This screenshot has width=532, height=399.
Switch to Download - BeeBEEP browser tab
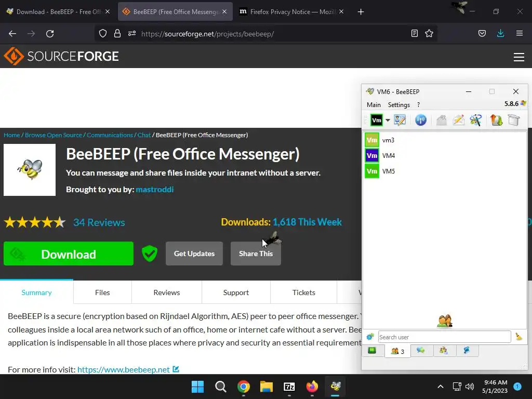[58, 12]
